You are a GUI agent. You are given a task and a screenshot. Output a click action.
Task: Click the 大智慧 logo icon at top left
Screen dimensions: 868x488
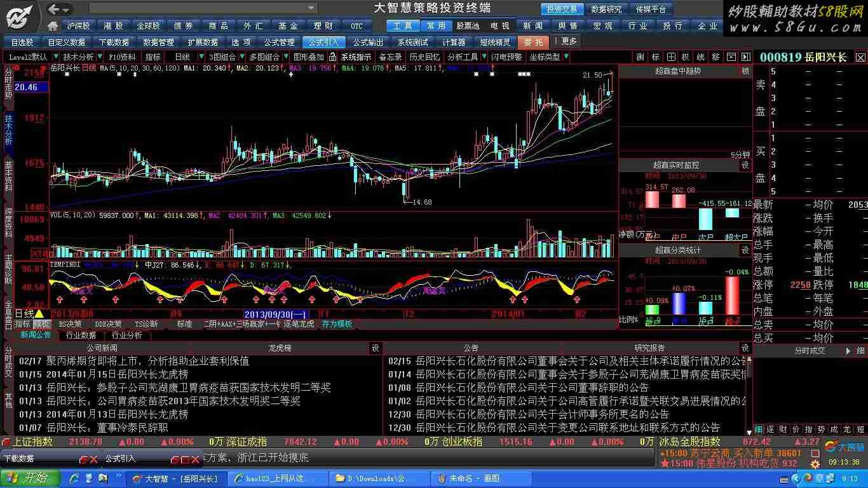pyautogui.click(x=20, y=17)
